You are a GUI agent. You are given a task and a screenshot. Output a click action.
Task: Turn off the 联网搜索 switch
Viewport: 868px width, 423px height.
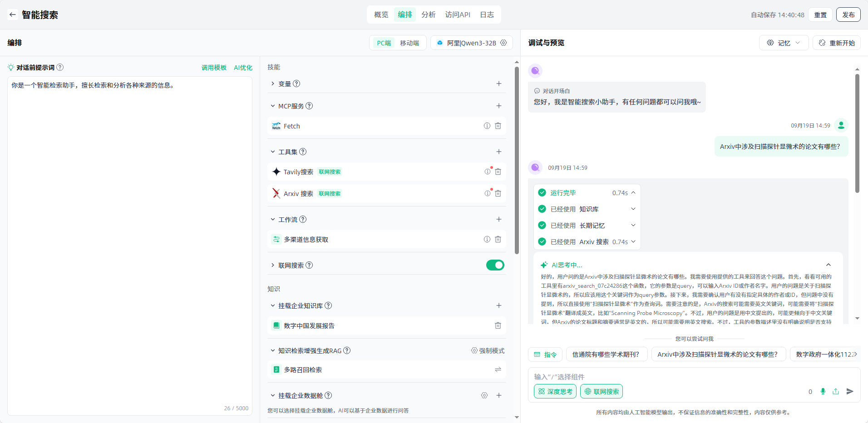click(495, 265)
